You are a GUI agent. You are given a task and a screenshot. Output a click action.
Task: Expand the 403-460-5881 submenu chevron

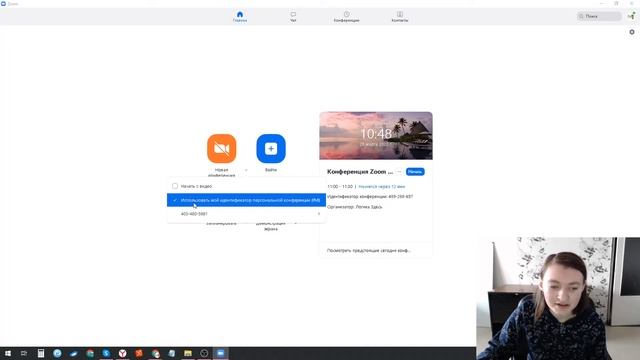[x=319, y=214]
